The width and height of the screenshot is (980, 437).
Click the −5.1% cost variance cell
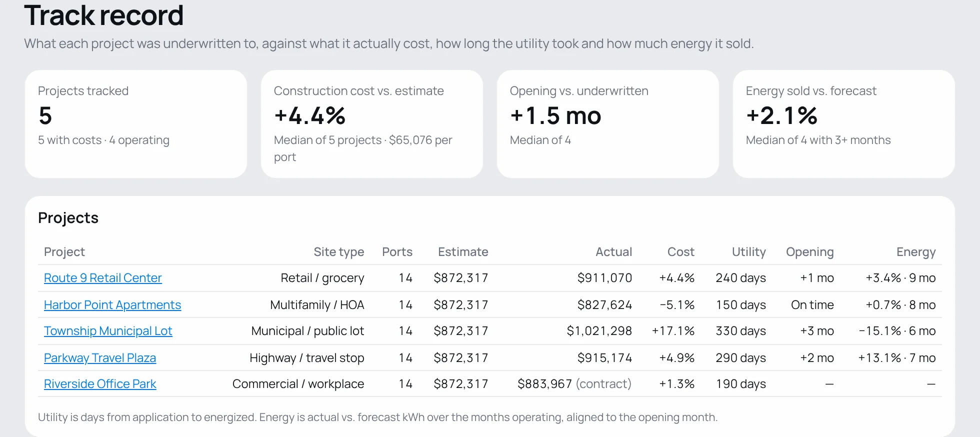(676, 305)
